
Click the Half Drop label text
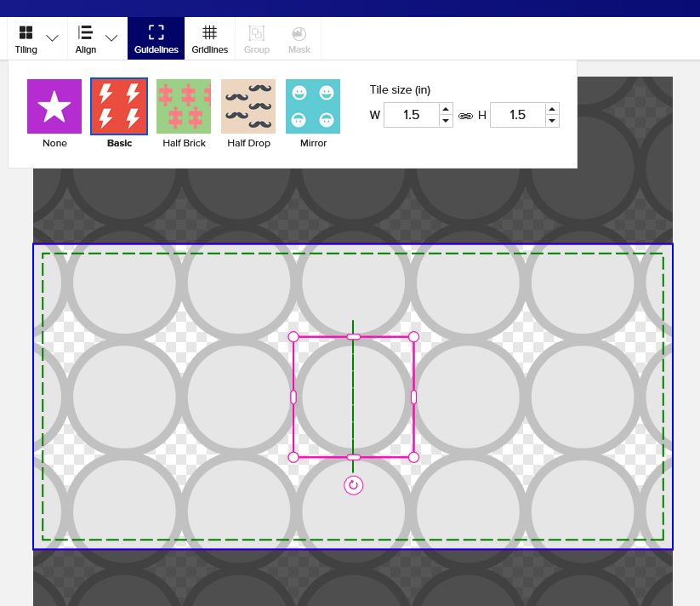tap(248, 143)
